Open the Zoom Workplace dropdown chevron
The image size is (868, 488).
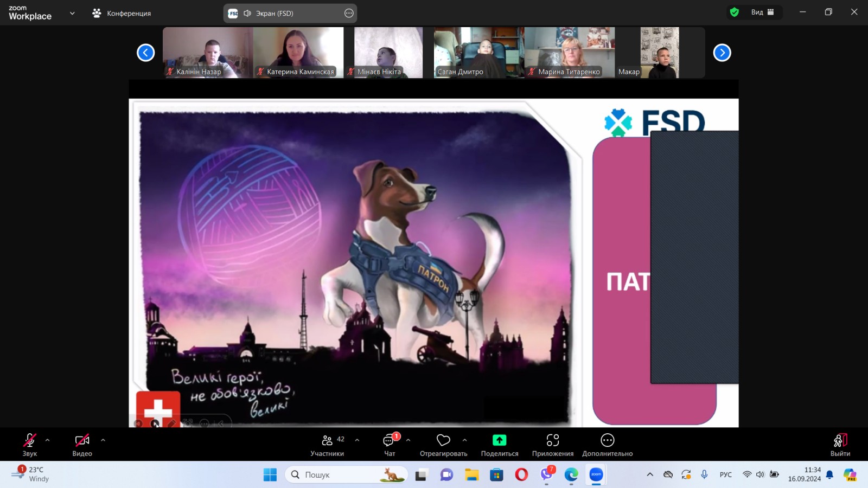click(72, 13)
